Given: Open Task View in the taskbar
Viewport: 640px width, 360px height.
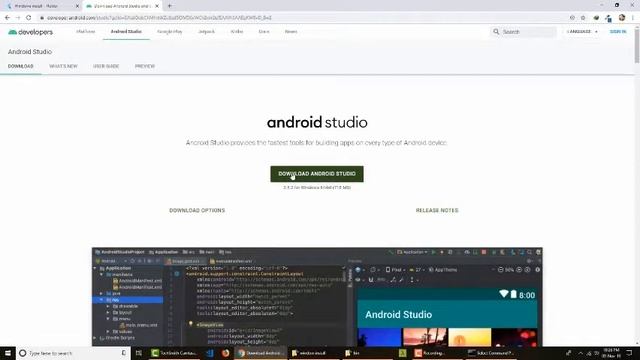Looking at the screenshot, I should (x=139, y=353).
